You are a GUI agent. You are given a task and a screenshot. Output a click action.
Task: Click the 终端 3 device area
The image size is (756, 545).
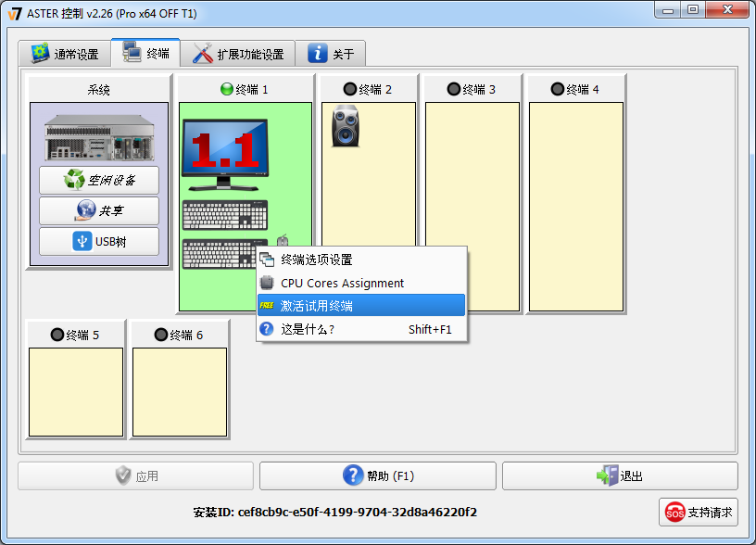[x=472, y=207]
